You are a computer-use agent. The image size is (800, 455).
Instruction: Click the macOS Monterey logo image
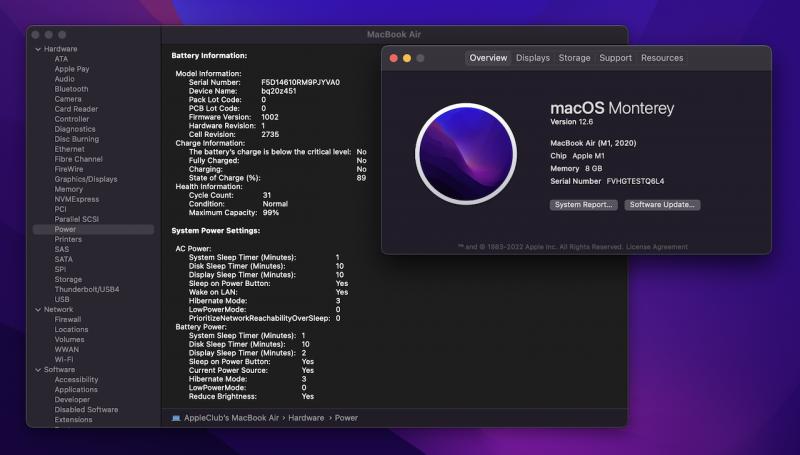click(x=466, y=154)
